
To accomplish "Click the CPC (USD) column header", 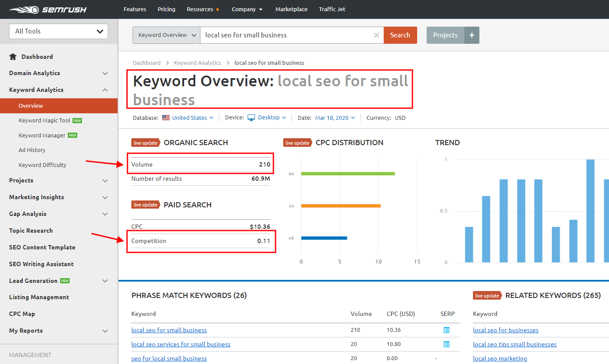I will click(x=401, y=314).
